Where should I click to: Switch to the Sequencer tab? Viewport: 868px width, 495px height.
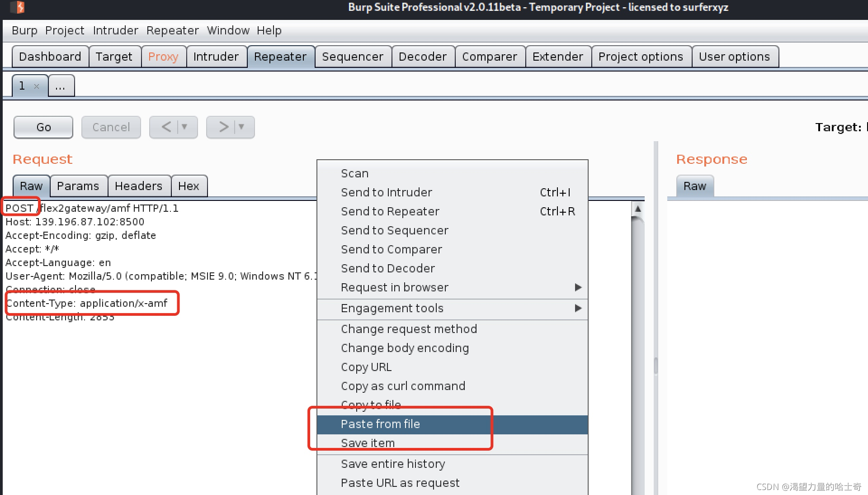coord(353,57)
